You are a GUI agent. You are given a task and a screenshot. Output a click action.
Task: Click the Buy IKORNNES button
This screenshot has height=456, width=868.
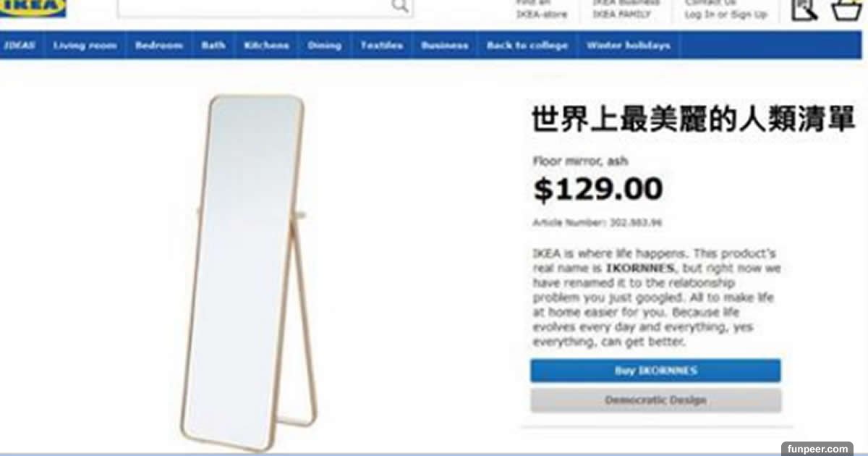pyautogui.click(x=655, y=371)
